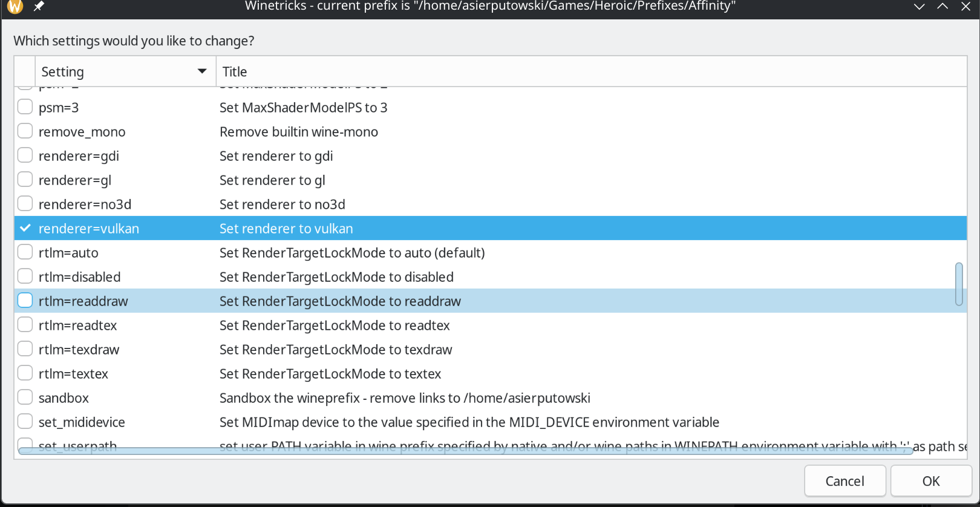The image size is (980, 507).
Task: Toggle the pin window icon
Action: (39, 6)
